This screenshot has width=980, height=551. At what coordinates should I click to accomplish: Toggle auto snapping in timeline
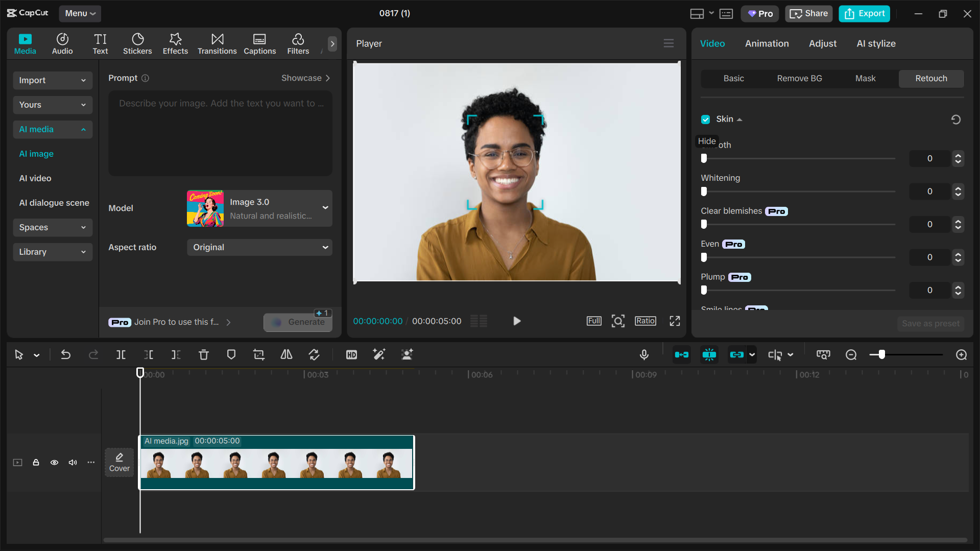point(709,354)
